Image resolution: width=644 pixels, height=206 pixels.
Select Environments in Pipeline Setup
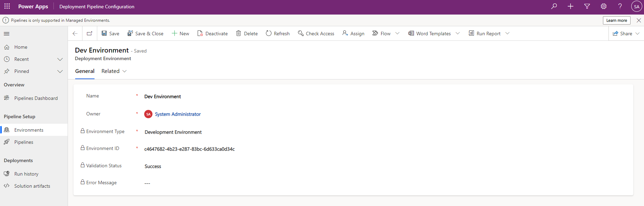[34, 130]
